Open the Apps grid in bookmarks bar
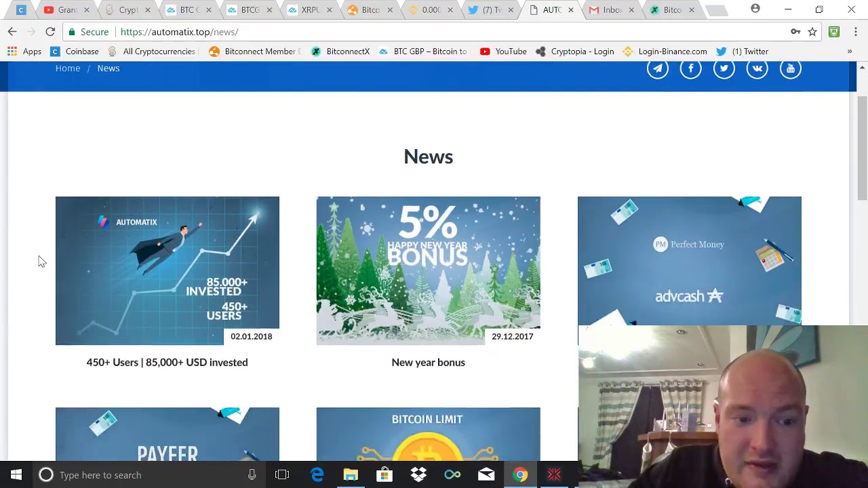The height and width of the screenshot is (488, 868). [24, 52]
